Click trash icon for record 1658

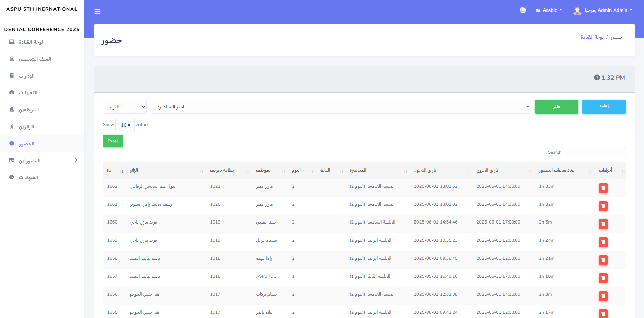click(603, 260)
